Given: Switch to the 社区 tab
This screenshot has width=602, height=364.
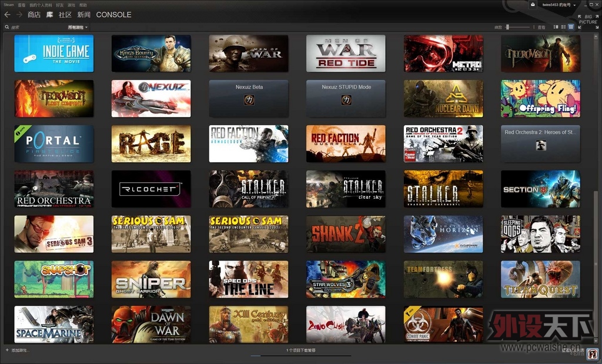Looking at the screenshot, I should (x=65, y=15).
